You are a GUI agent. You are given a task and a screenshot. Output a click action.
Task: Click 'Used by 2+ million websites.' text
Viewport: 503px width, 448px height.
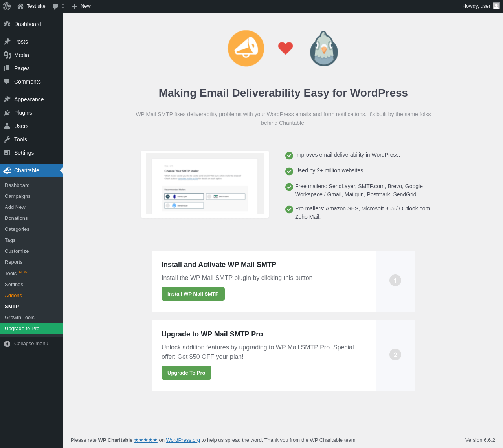tap(330, 170)
